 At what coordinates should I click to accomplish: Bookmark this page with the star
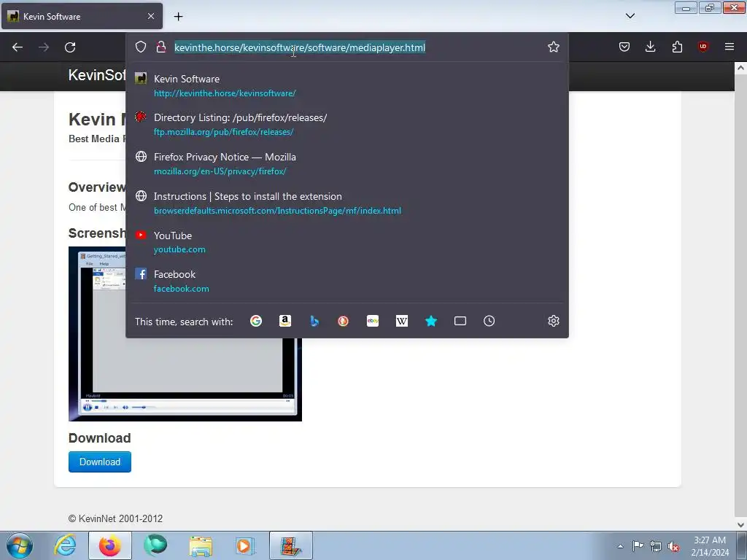553,47
